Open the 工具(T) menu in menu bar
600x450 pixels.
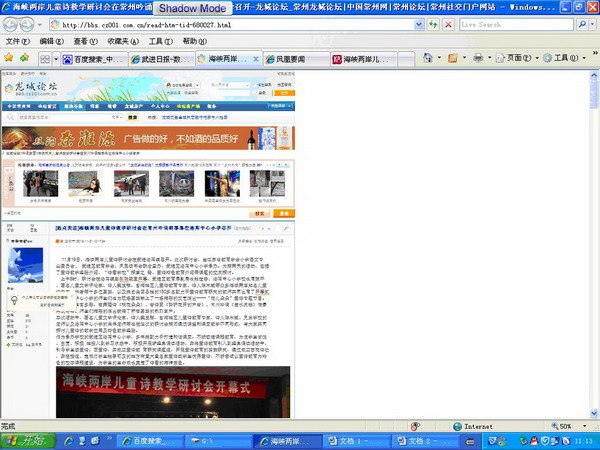(x=161, y=41)
